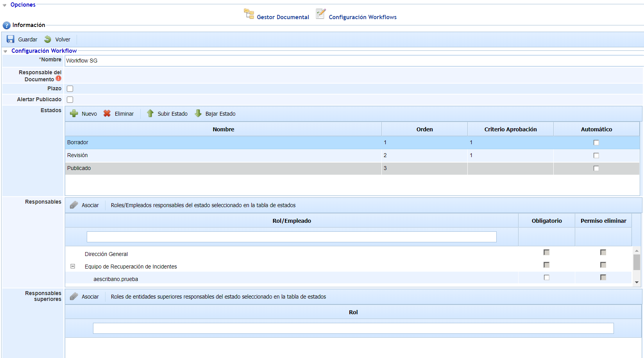This screenshot has width=644, height=358.
Task: Click the Guardar floppy disk icon
Action: [11, 39]
